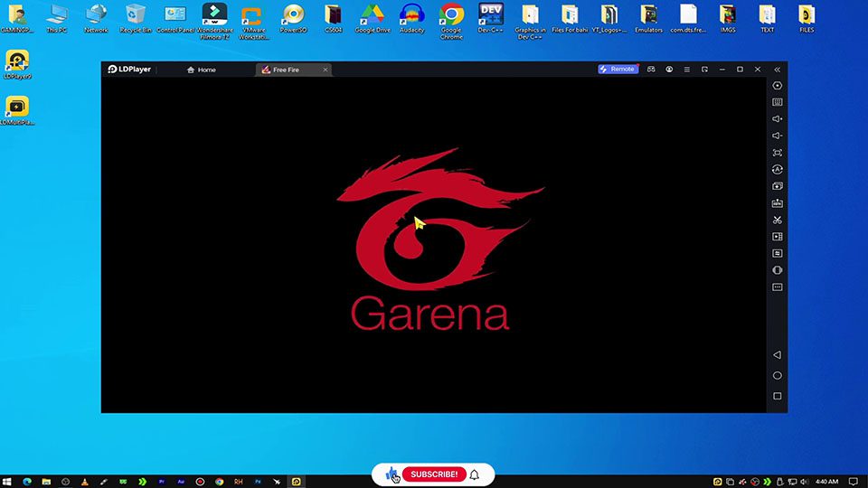Open Windows action center notifications icon
Image resolution: width=868 pixels, height=488 pixels.
click(x=853, y=482)
